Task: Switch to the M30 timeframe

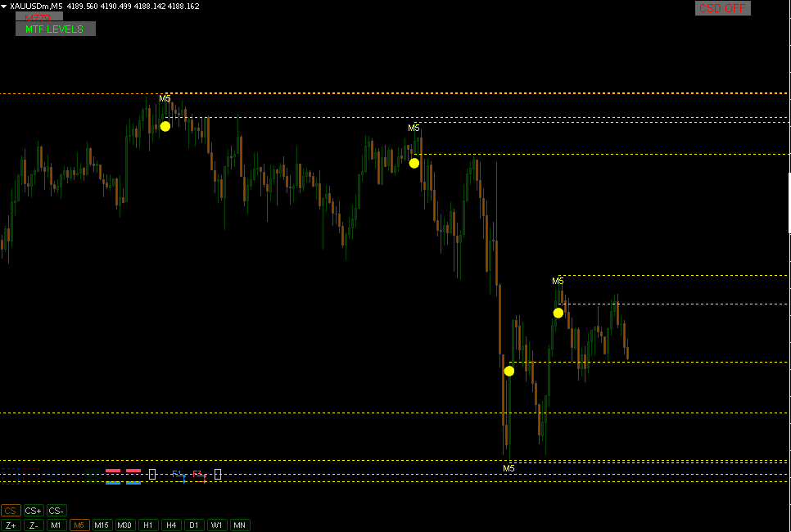Action: click(x=124, y=525)
